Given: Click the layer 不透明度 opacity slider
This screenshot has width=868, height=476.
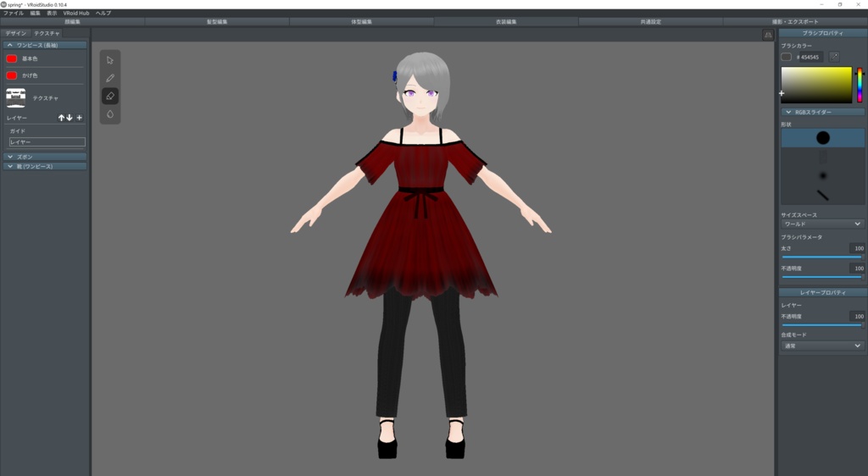Looking at the screenshot, I should [x=822, y=325].
